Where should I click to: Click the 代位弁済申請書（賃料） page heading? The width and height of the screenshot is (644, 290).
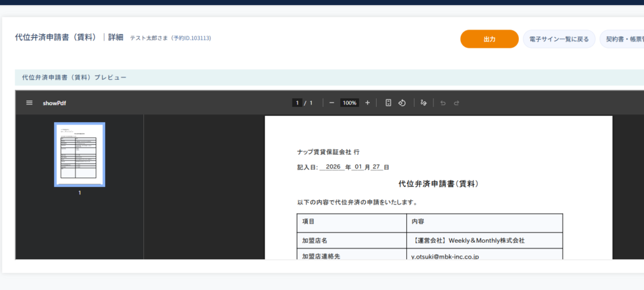(57, 38)
